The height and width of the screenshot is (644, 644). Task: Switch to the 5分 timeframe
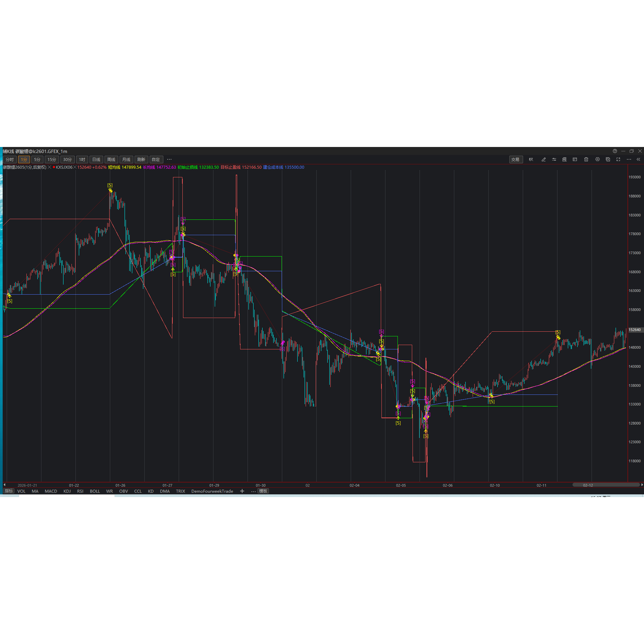click(37, 160)
